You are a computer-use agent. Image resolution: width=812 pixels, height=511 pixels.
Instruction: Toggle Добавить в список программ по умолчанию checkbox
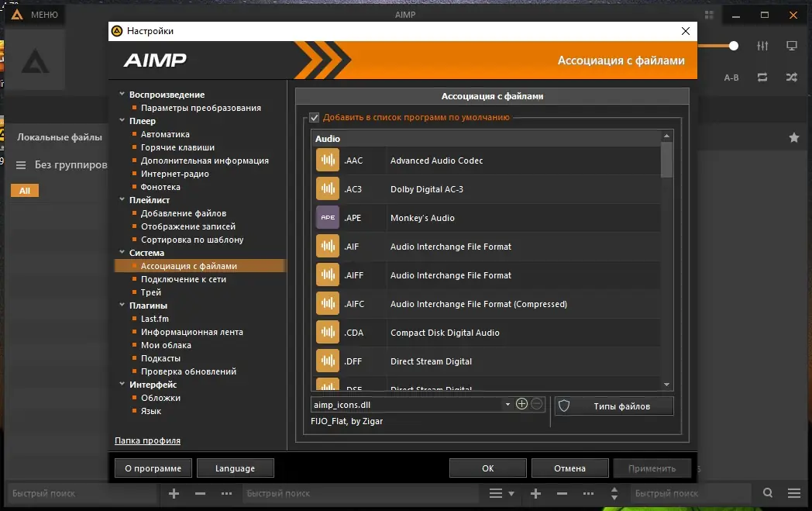coord(315,118)
